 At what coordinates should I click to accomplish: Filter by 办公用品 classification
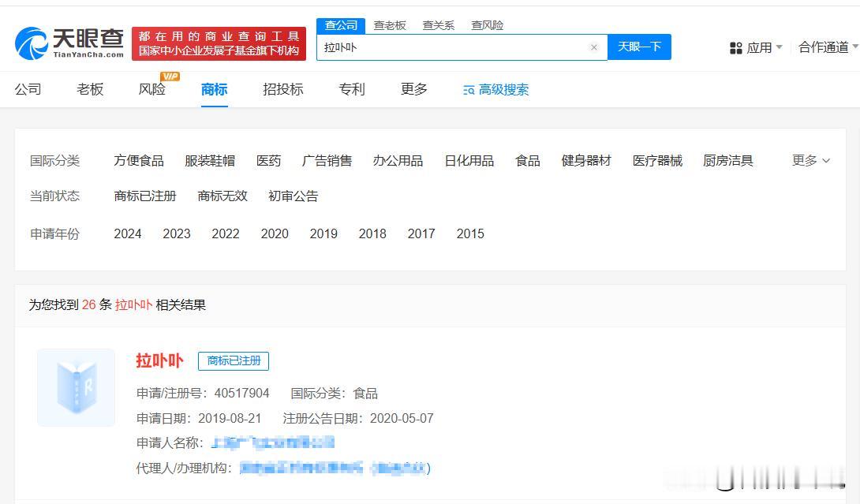pos(398,161)
